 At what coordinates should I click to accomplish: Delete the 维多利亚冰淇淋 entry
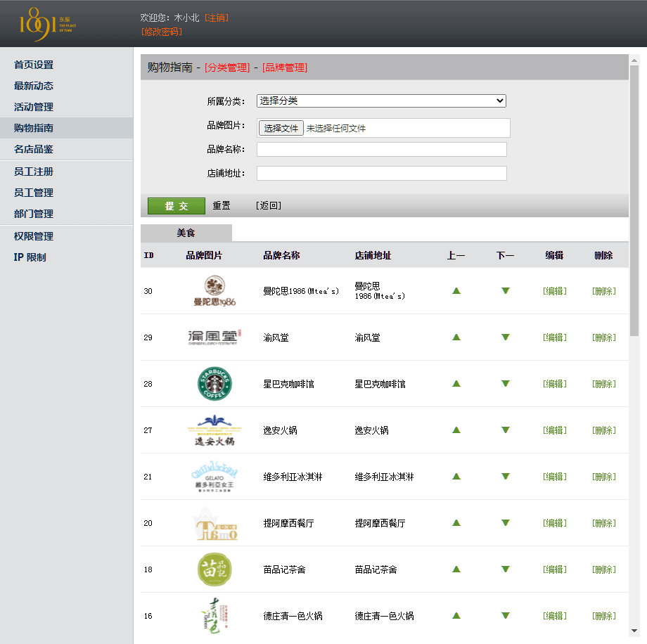coord(604,477)
